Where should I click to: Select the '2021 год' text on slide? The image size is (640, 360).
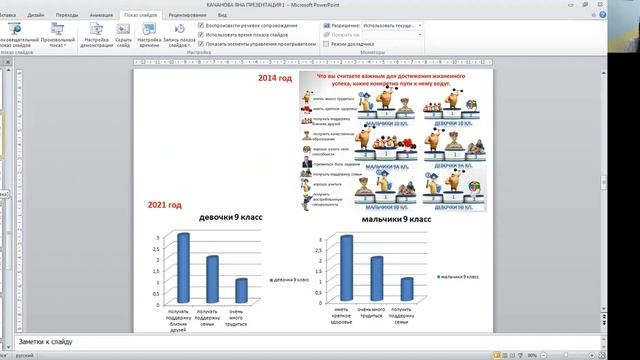pyautogui.click(x=164, y=205)
